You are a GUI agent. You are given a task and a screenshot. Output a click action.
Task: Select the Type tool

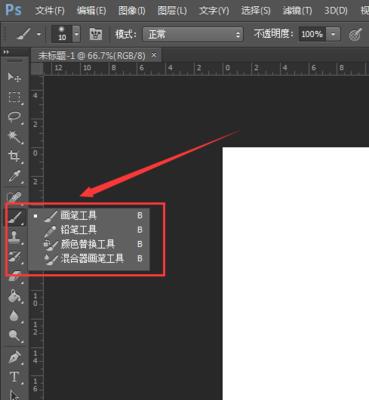click(x=14, y=377)
